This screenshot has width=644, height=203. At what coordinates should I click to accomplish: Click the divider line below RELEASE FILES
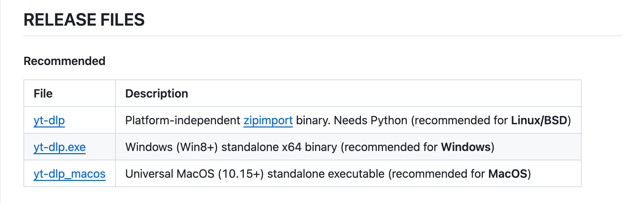(323, 36)
